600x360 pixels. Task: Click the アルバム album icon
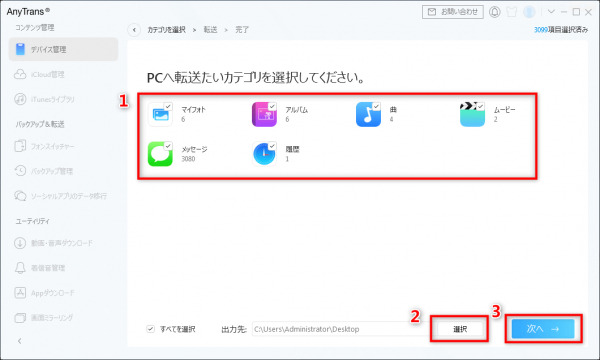pyautogui.click(x=264, y=114)
